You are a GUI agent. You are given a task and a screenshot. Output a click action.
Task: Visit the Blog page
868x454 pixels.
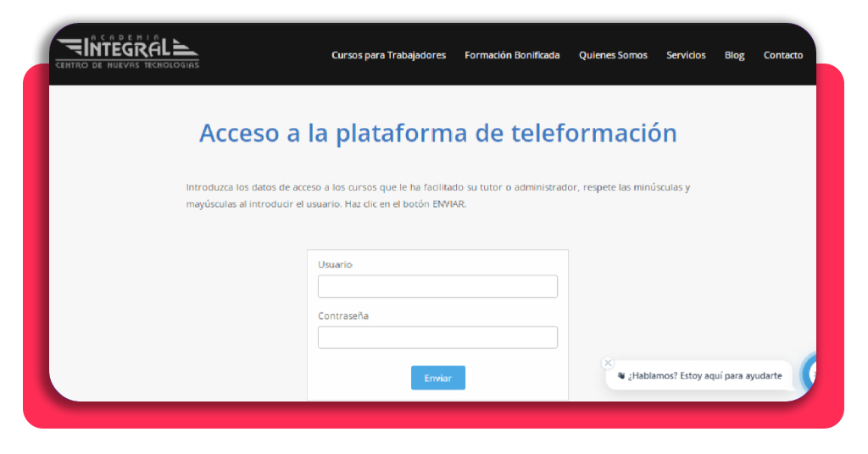point(735,55)
